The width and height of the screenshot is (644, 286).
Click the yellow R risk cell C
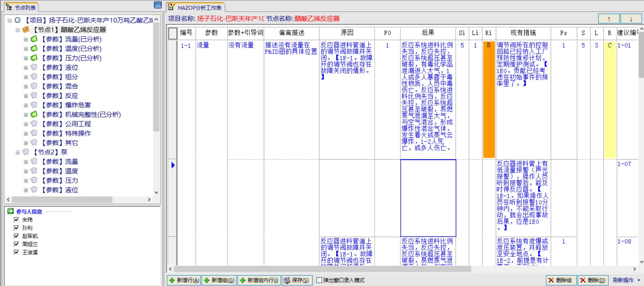point(609,99)
